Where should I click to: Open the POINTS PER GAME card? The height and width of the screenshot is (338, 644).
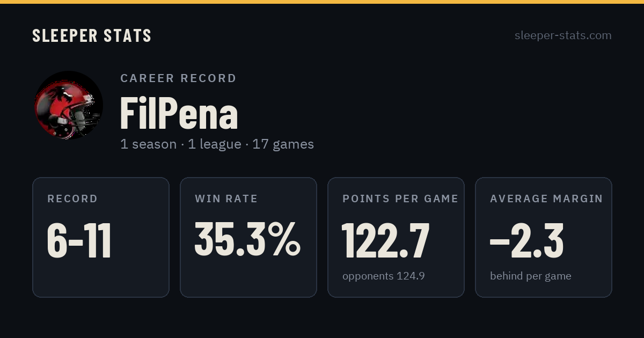click(x=396, y=237)
